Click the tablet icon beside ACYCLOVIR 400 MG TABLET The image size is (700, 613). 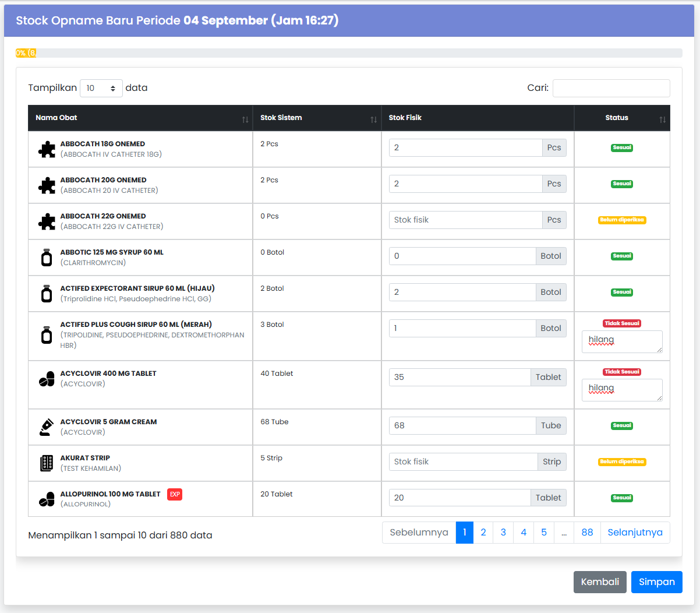pyautogui.click(x=47, y=379)
